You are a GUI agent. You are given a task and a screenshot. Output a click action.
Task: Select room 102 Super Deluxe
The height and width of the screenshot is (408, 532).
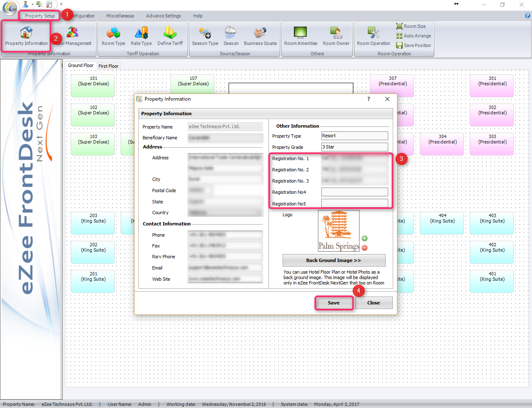click(x=93, y=115)
